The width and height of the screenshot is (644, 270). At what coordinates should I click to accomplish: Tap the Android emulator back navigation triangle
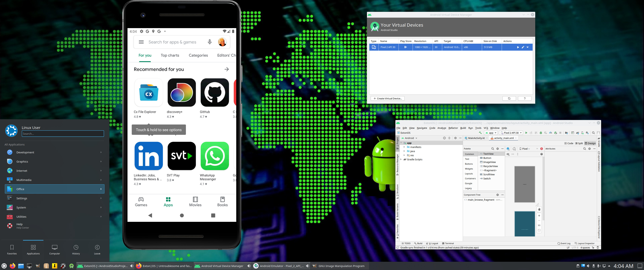[x=150, y=215]
